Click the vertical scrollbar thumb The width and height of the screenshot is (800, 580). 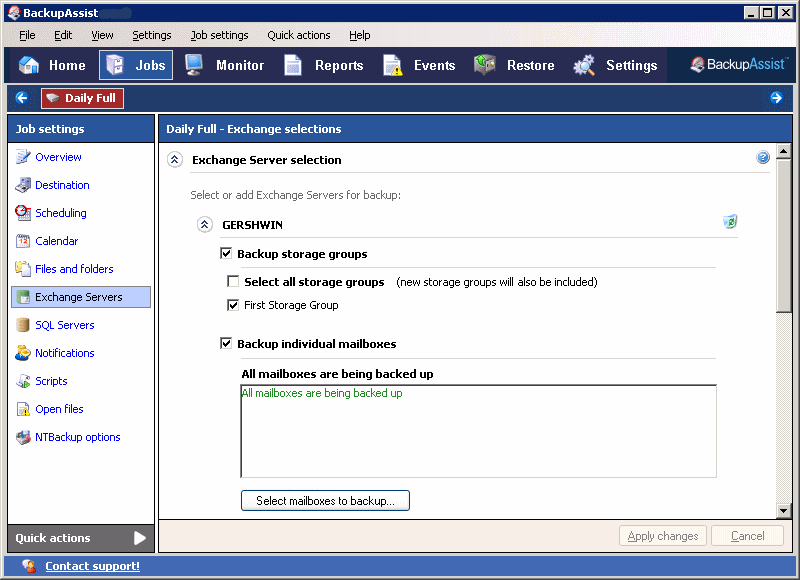pyautogui.click(x=783, y=236)
